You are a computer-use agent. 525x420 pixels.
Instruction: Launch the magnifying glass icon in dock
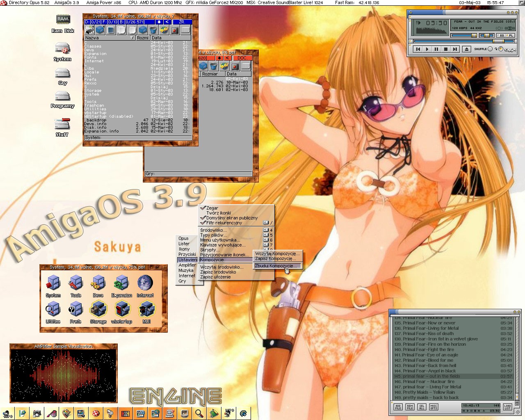coord(199,413)
